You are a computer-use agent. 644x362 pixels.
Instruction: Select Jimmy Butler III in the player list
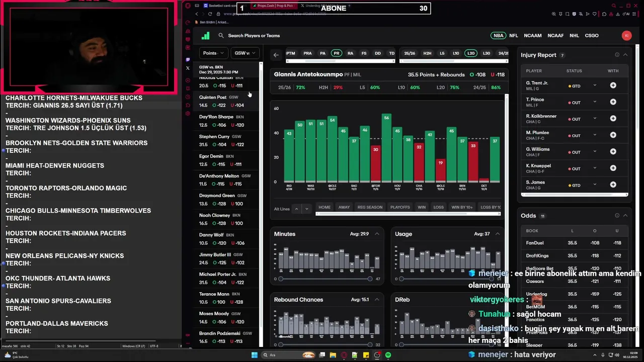click(226, 259)
